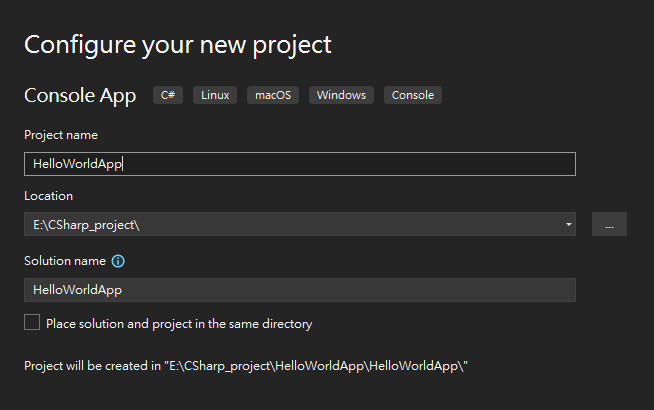Click the 'Place solution and project' checkbox label
This screenshot has width=654, height=410.
pos(179,324)
